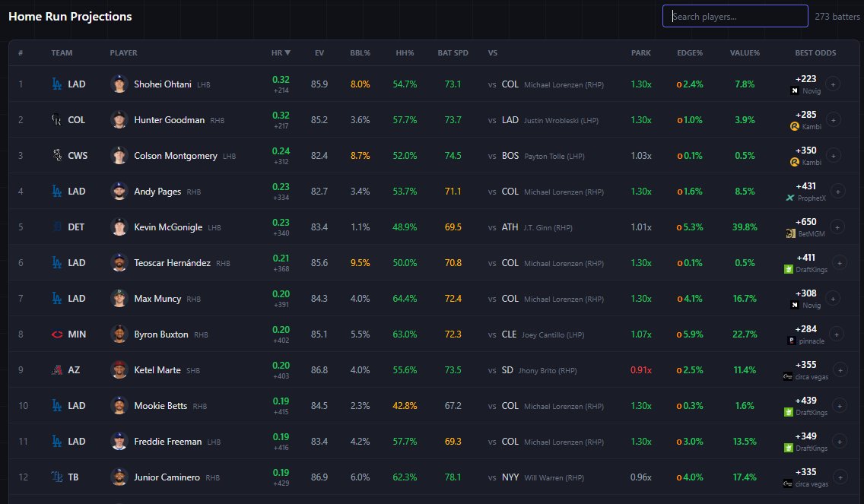Click the Novig sportsbook icon in Ohtani's row
Screen dimensions: 864x504
795,91
